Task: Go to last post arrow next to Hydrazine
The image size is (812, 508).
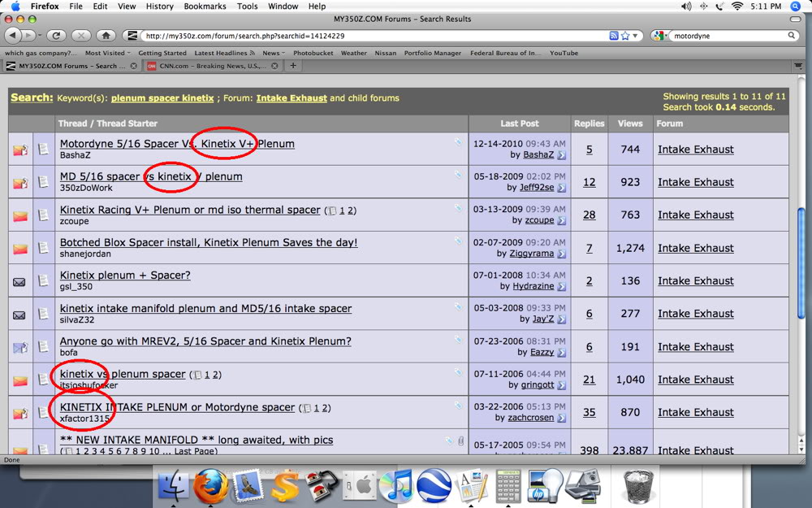Action: pyautogui.click(x=561, y=286)
